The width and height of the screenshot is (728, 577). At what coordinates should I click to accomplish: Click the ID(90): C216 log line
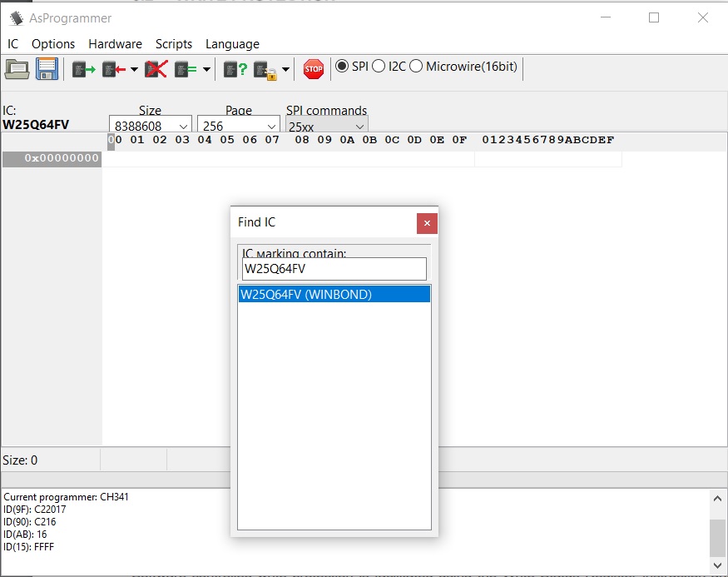click(x=30, y=522)
